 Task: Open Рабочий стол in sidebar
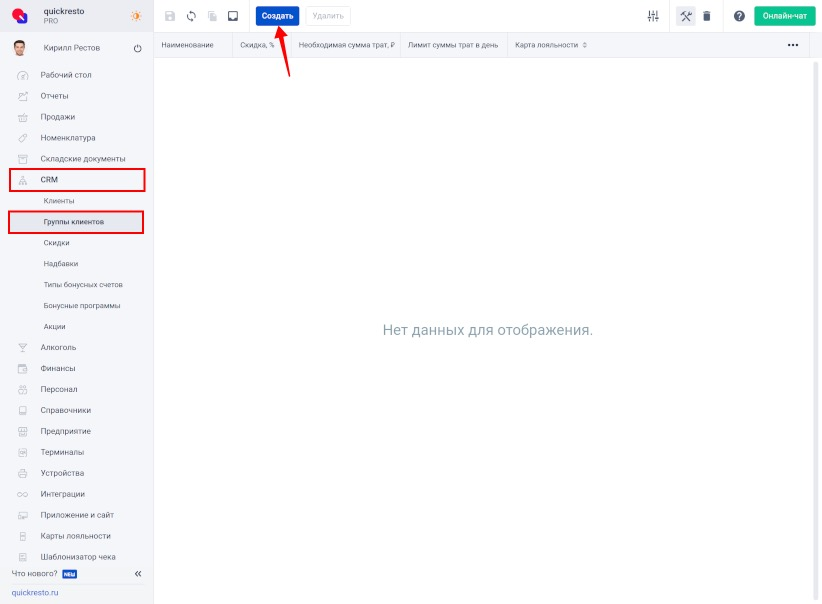point(66,75)
